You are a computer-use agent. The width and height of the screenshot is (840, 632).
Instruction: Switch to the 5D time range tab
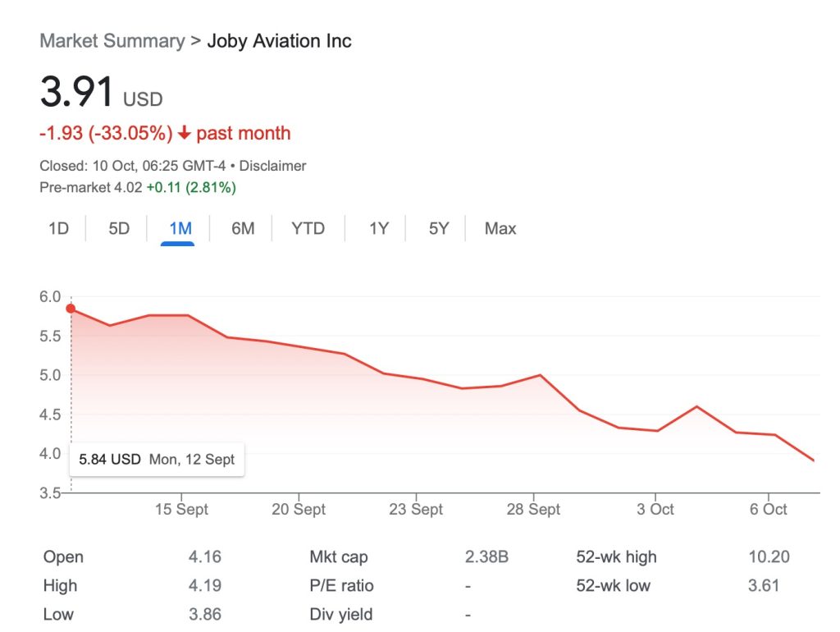119,228
